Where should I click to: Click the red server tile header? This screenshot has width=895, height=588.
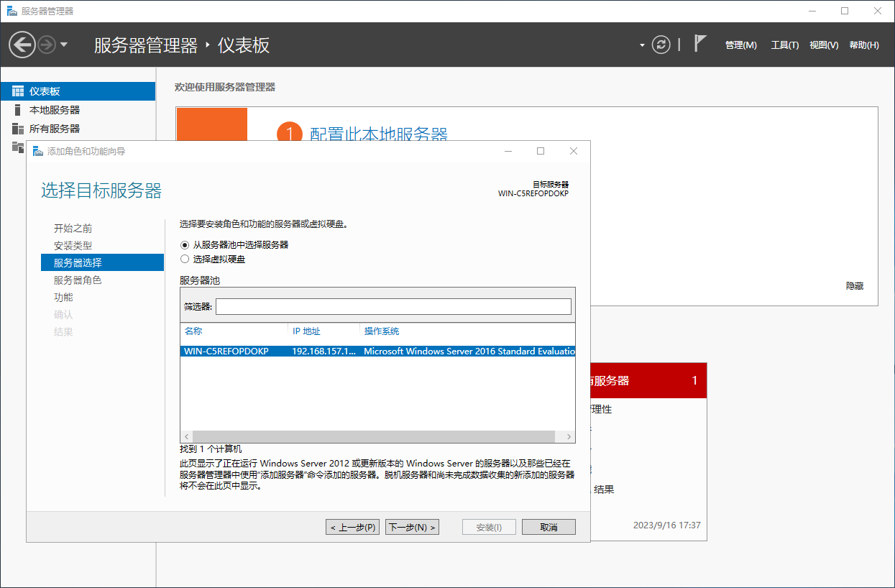(x=648, y=380)
